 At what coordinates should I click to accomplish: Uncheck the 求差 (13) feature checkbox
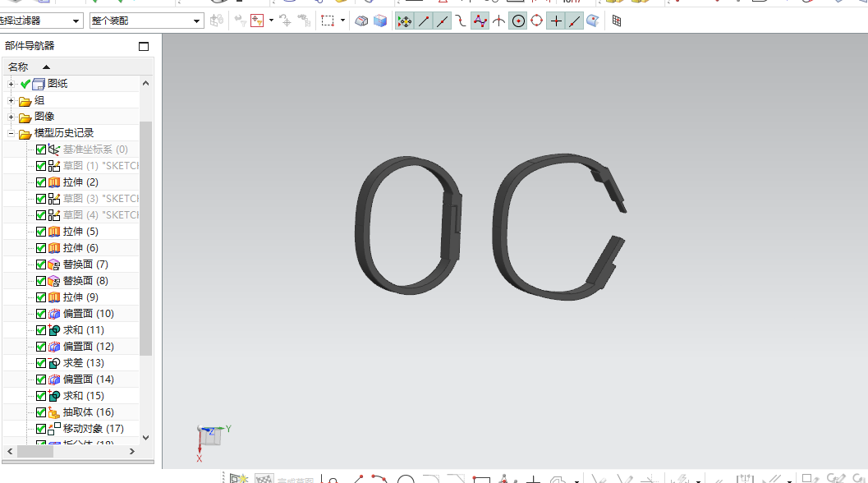41,363
